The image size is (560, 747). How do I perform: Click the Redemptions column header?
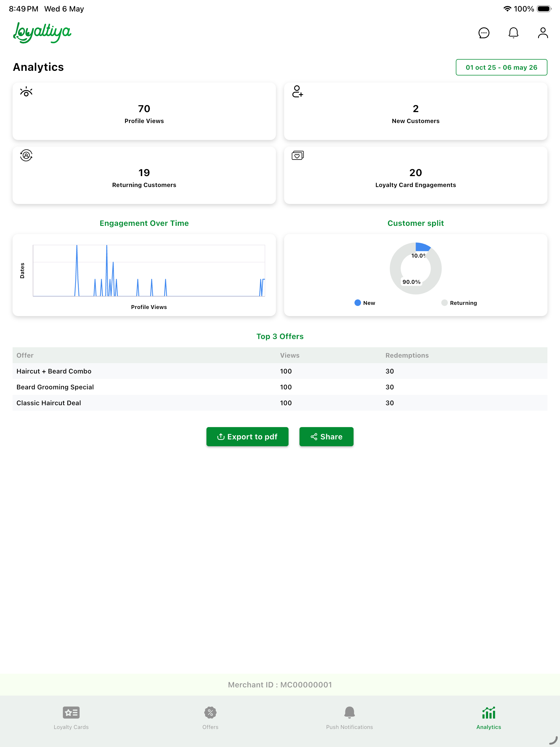[407, 355]
